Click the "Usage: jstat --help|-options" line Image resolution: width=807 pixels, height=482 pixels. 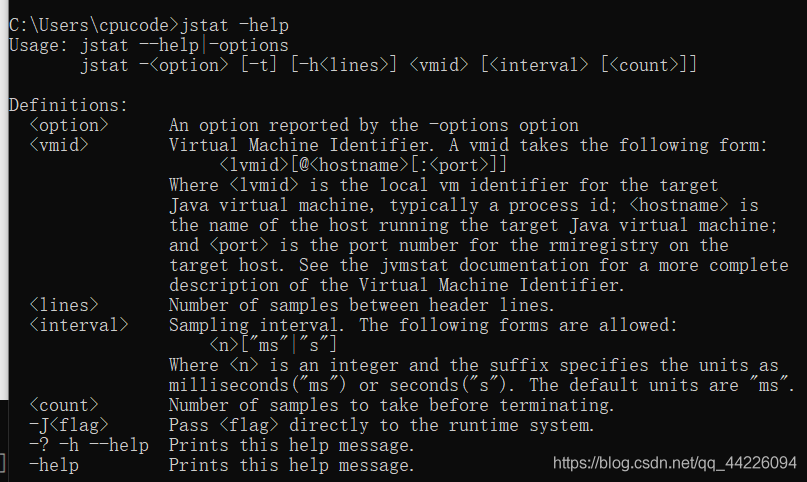coord(149,45)
